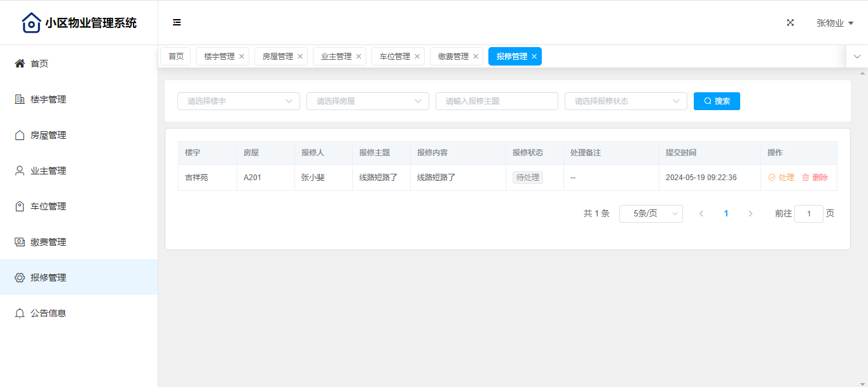Delete the 线路短路了 repair record
The width and height of the screenshot is (868, 387).
[815, 178]
